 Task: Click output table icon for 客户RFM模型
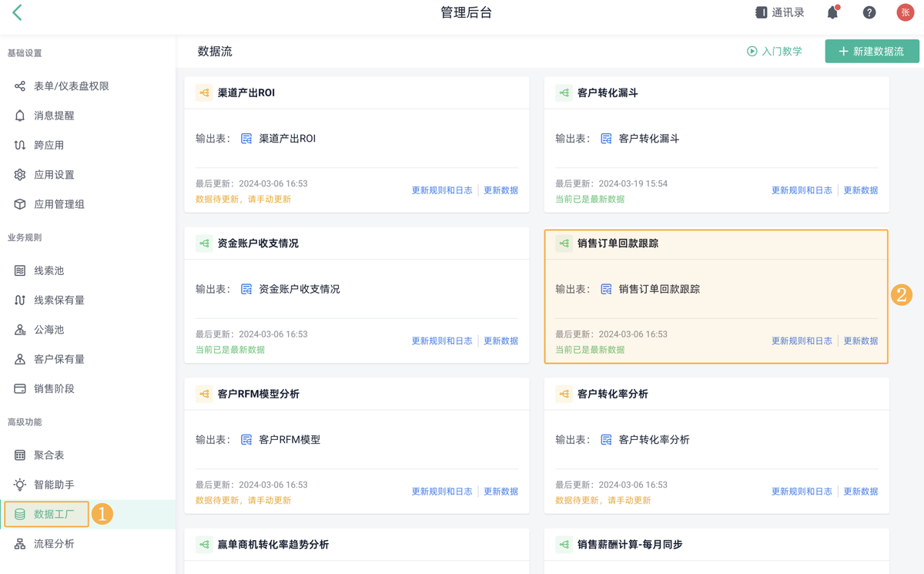pos(246,440)
